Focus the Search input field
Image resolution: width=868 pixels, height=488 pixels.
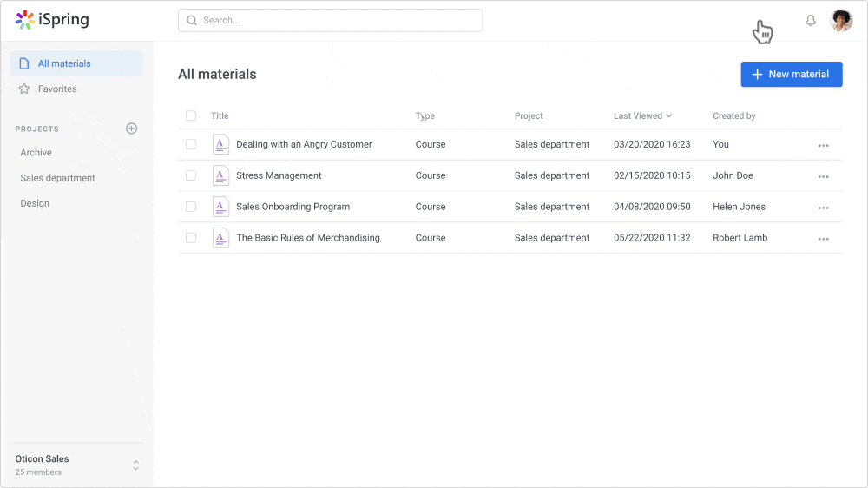pyautogui.click(x=330, y=21)
